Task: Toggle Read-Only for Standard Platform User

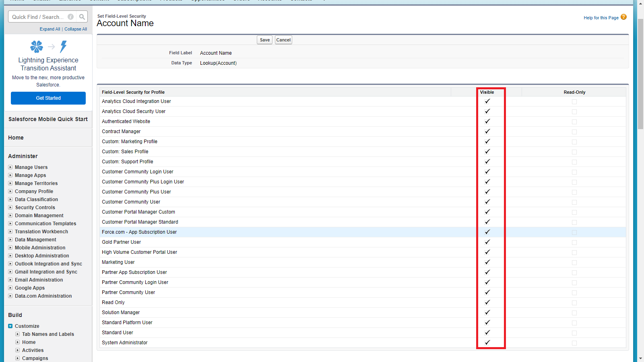Action: [574, 323]
